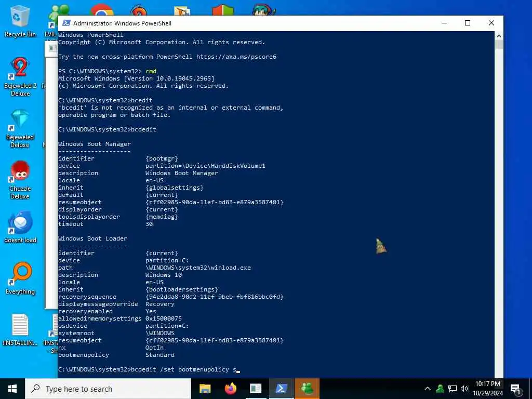The height and width of the screenshot is (399, 532).
Task: Open the green messenger app on taskbar
Action: pyautogui.click(x=307, y=389)
